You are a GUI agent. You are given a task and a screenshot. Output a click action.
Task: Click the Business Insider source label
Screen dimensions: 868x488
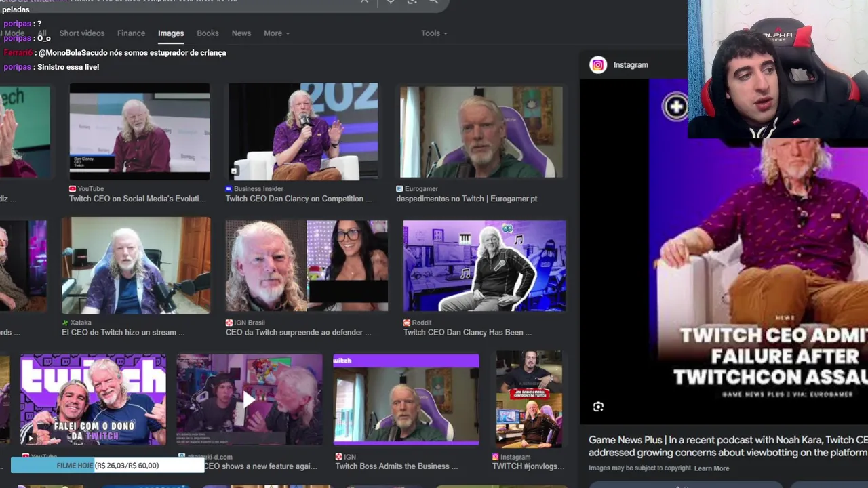[x=258, y=189]
